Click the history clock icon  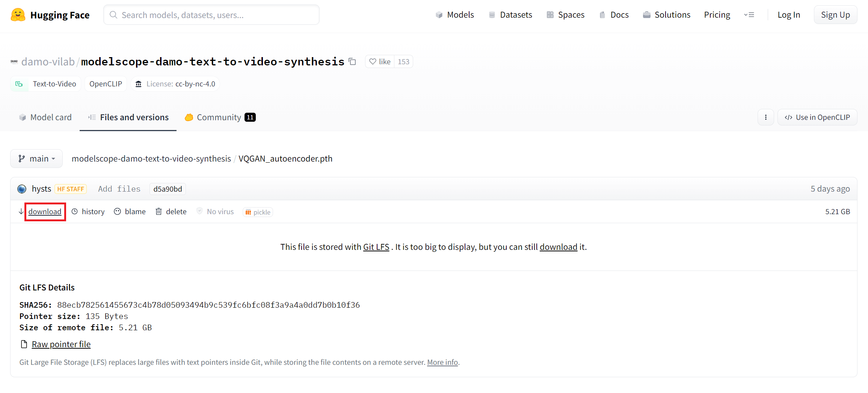(75, 212)
